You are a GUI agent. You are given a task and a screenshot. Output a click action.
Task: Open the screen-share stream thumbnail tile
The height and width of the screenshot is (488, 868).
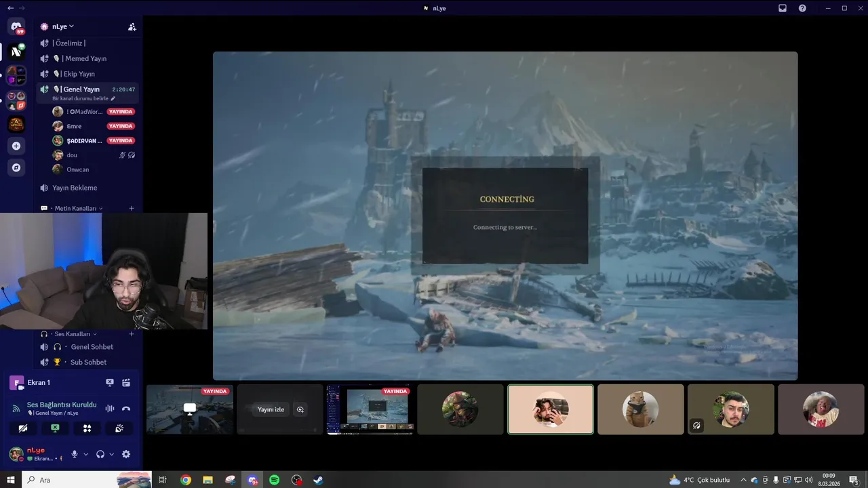[x=370, y=409]
